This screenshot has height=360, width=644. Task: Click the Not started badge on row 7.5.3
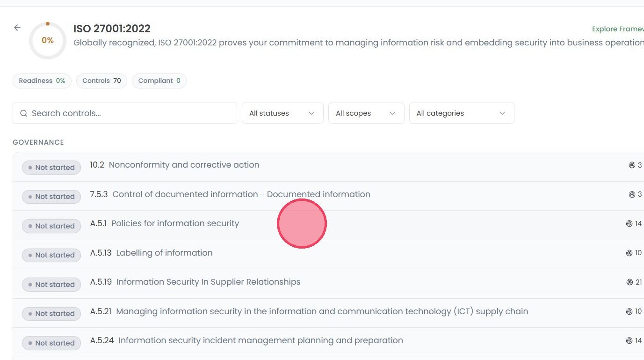(51, 197)
